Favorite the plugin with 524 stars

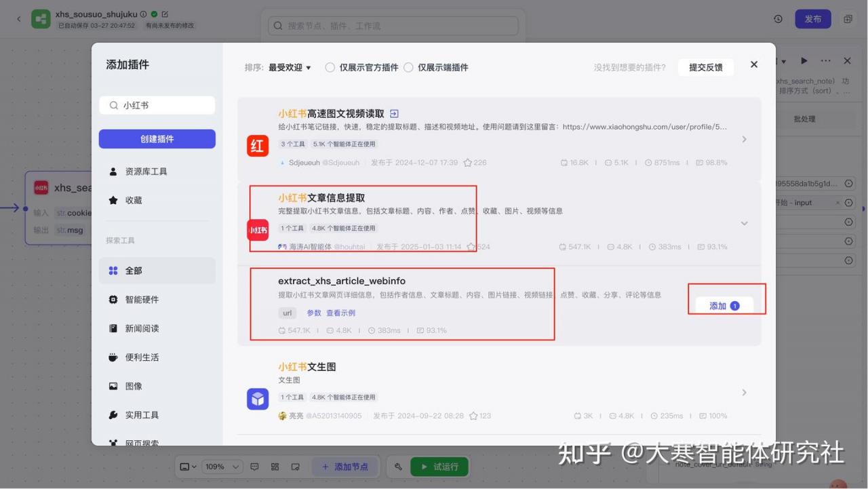pyautogui.click(x=471, y=247)
